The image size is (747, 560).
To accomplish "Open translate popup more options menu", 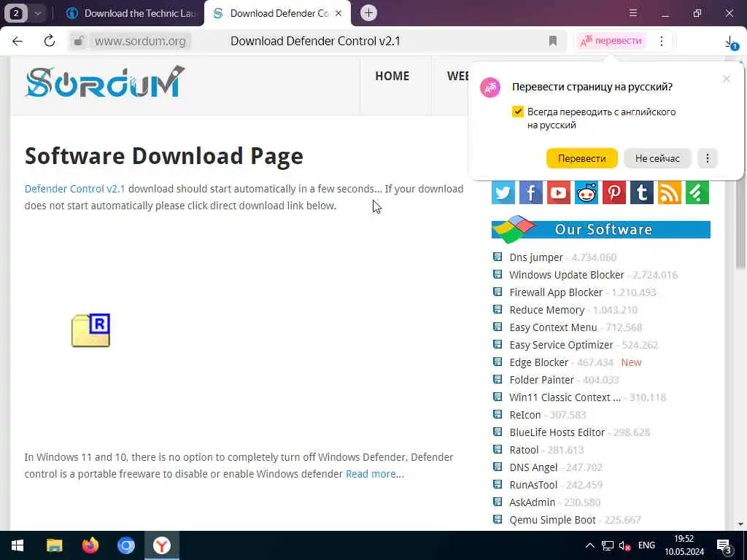I will click(708, 158).
